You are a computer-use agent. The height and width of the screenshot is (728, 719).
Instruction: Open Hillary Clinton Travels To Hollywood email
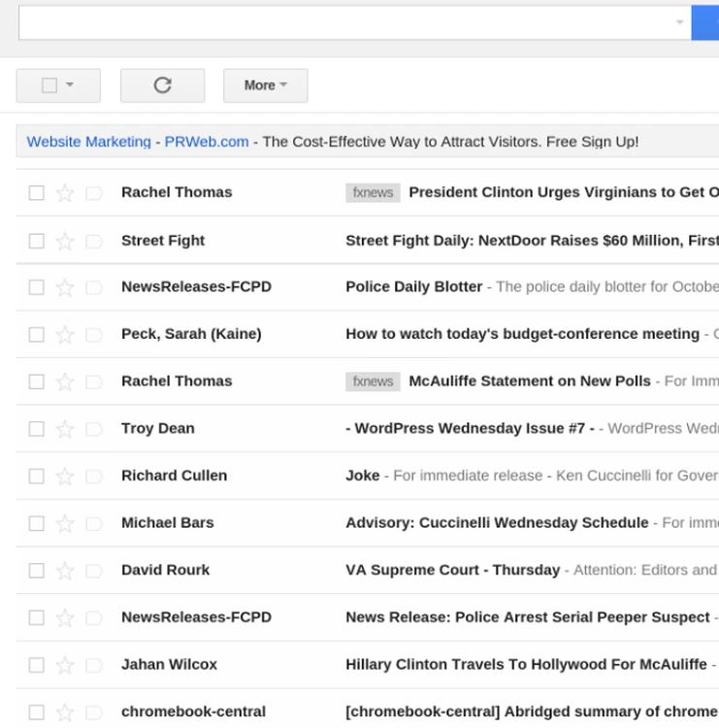[526, 665]
